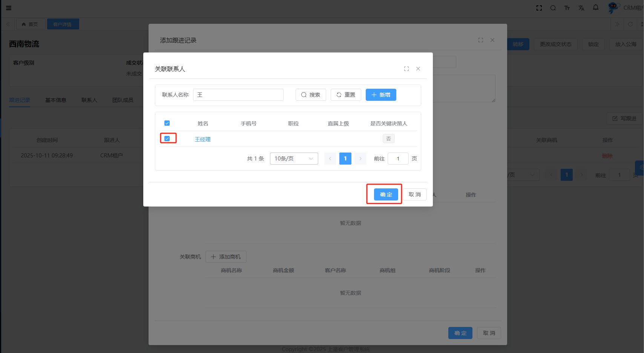Viewport: 644px width, 353px height.
Task: Open the global search icon
Action: [x=553, y=8]
